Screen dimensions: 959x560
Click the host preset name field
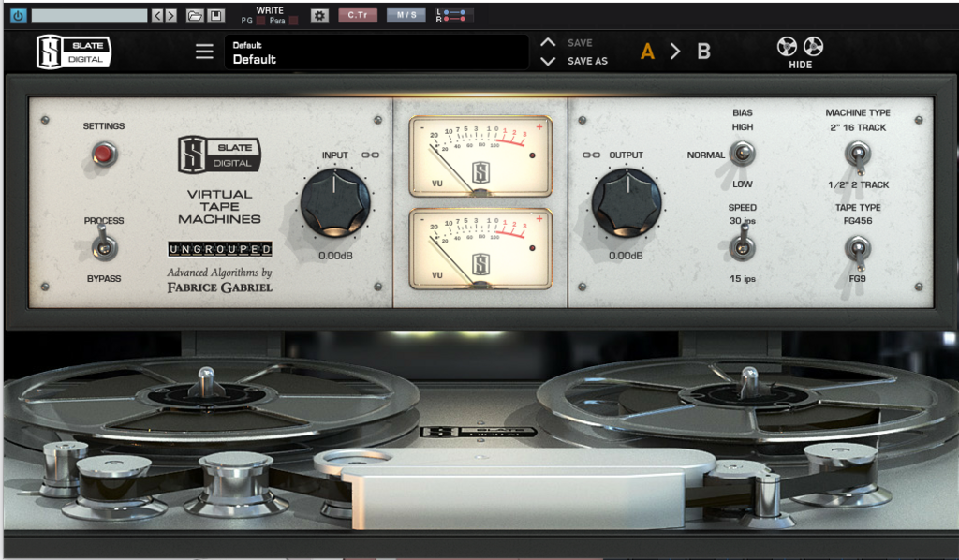coord(89,16)
